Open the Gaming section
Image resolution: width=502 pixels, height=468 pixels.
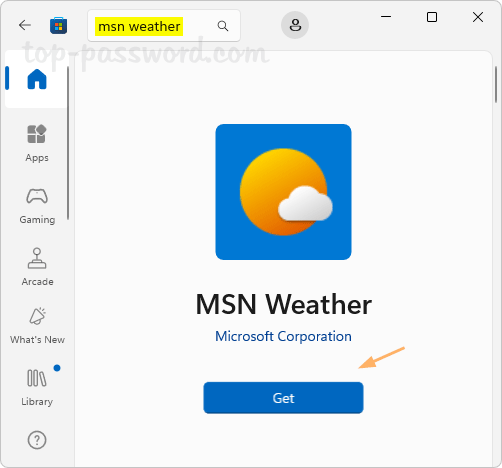(37, 206)
